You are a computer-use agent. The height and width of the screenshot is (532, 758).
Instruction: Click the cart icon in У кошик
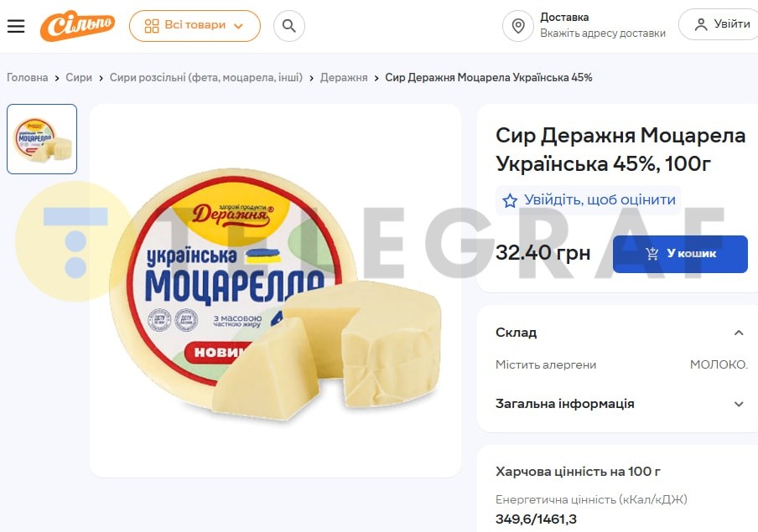pyautogui.click(x=652, y=253)
